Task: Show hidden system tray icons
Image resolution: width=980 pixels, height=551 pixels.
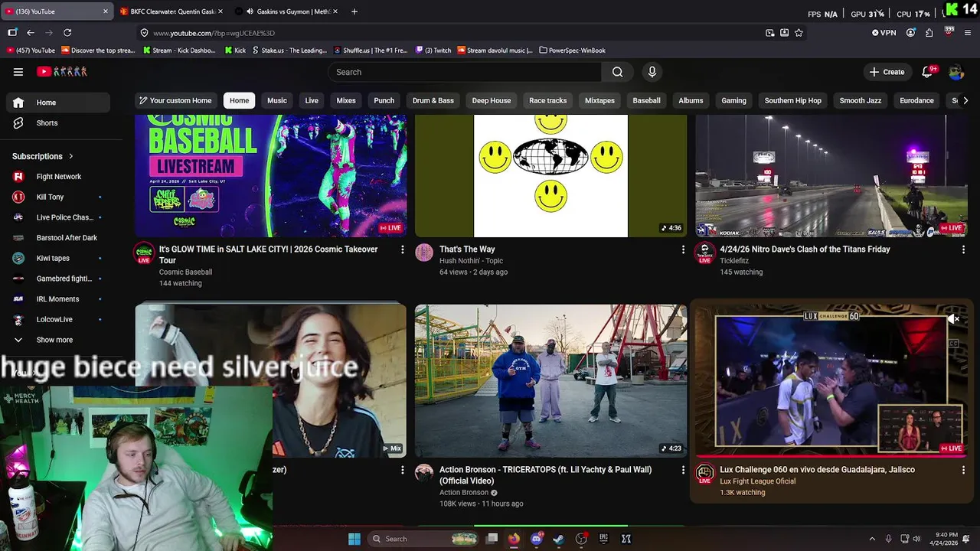Action: [871, 539]
